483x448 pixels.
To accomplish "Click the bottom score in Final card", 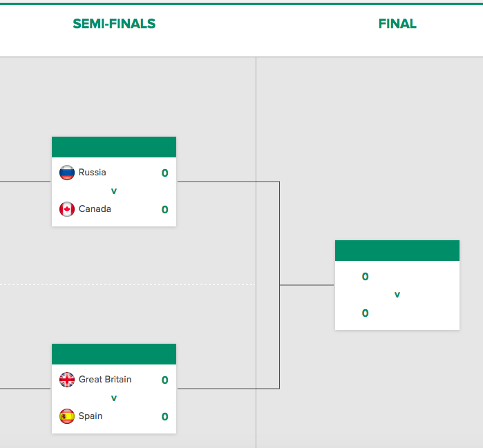I will pyautogui.click(x=365, y=313).
